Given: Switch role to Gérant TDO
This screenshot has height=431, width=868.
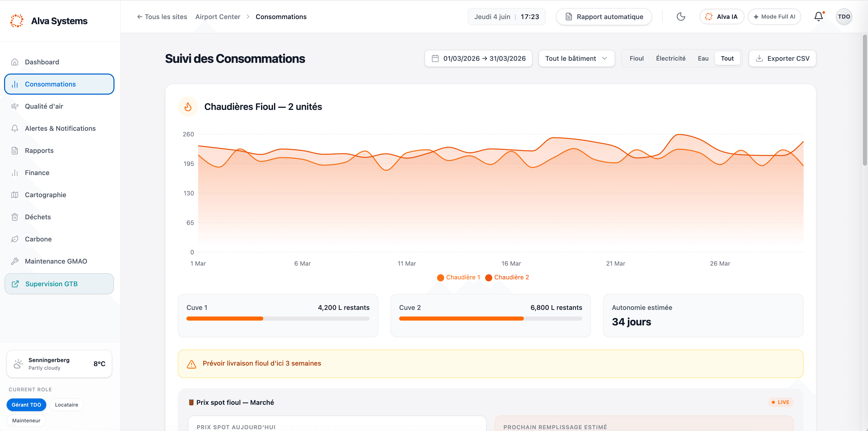Looking at the screenshot, I should click(26, 405).
